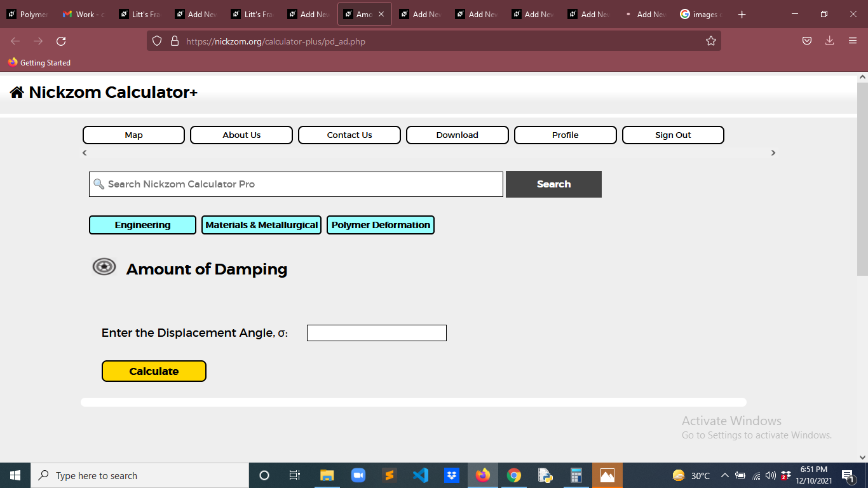
Task: Click the round emblem icon next to Amount of Damping
Action: click(104, 267)
